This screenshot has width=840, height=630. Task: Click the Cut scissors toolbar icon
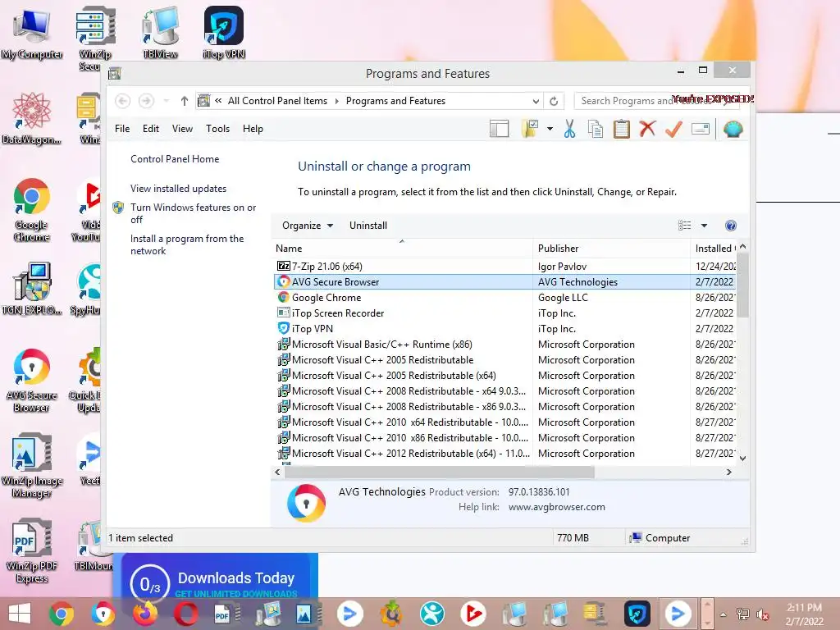tap(569, 129)
